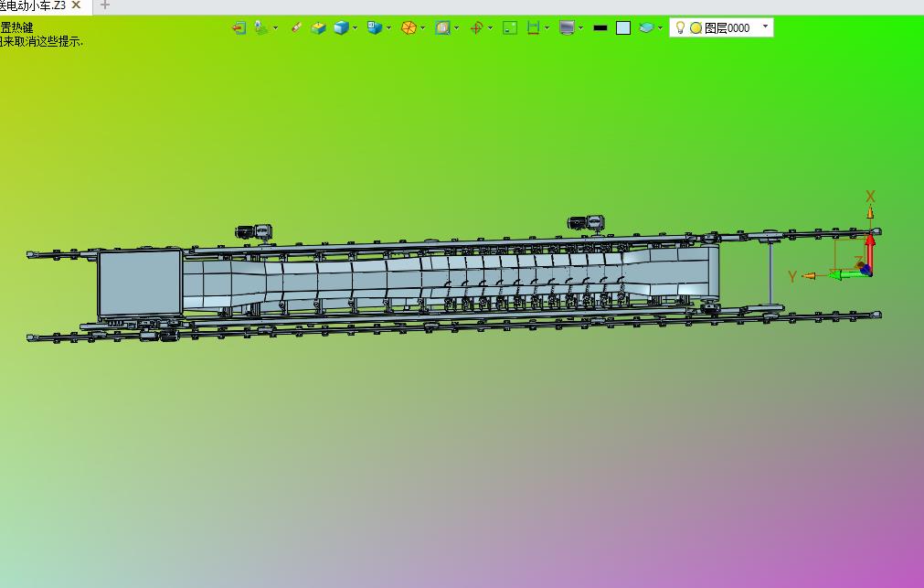The height and width of the screenshot is (588, 924).
Task: Click the orange faceted sphere icon
Action: (x=409, y=27)
